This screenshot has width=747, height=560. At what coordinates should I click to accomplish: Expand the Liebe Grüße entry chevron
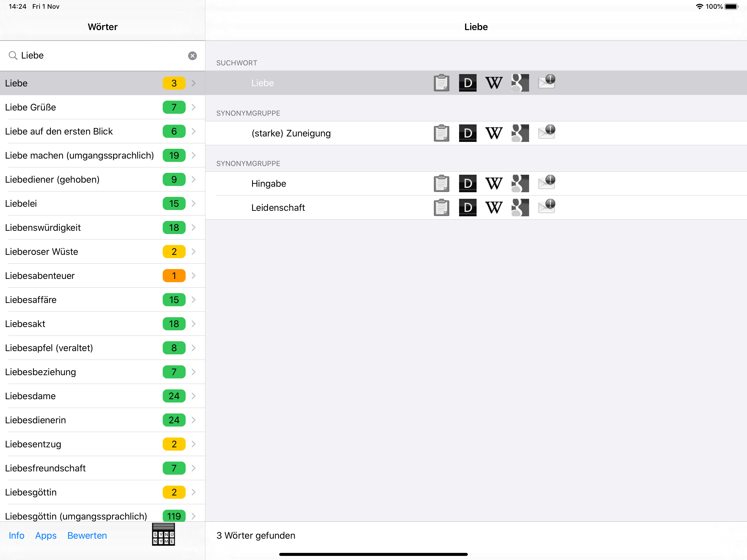click(x=194, y=107)
